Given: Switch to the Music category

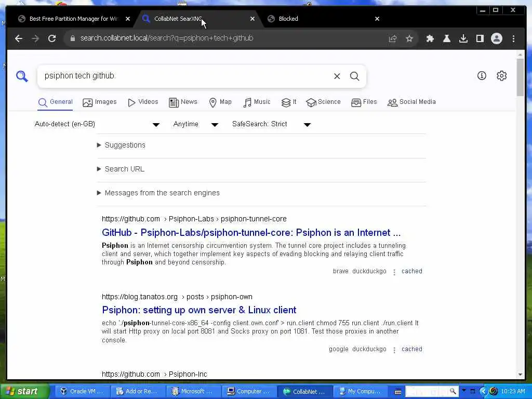Looking at the screenshot, I should click(x=257, y=102).
